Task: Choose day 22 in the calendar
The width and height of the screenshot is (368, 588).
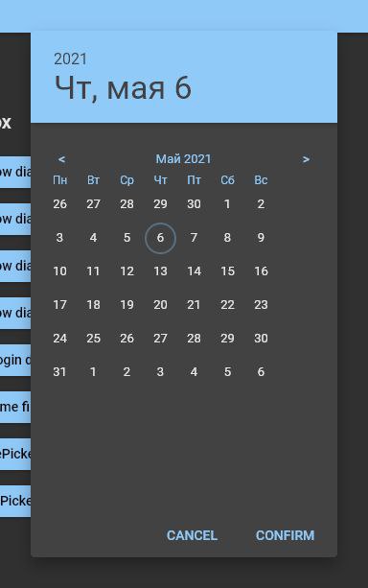Action: pos(227,305)
